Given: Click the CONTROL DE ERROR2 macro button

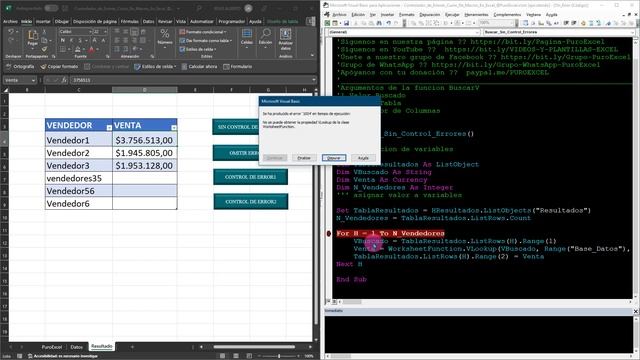Looking at the screenshot, I should tap(251, 202).
